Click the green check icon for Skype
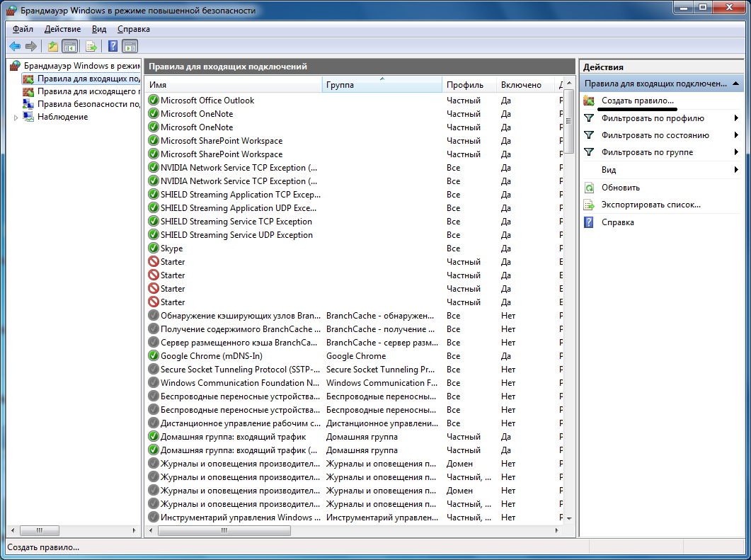751x560 pixels. pyautogui.click(x=154, y=248)
